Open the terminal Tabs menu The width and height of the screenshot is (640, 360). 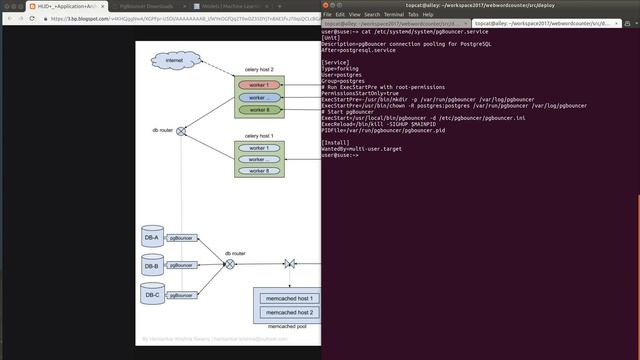(x=413, y=14)
